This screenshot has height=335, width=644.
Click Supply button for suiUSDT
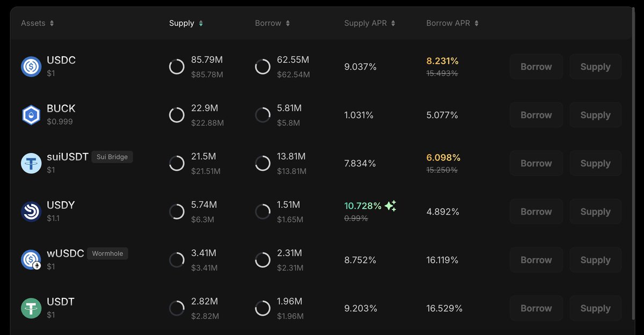pos(595,163)
